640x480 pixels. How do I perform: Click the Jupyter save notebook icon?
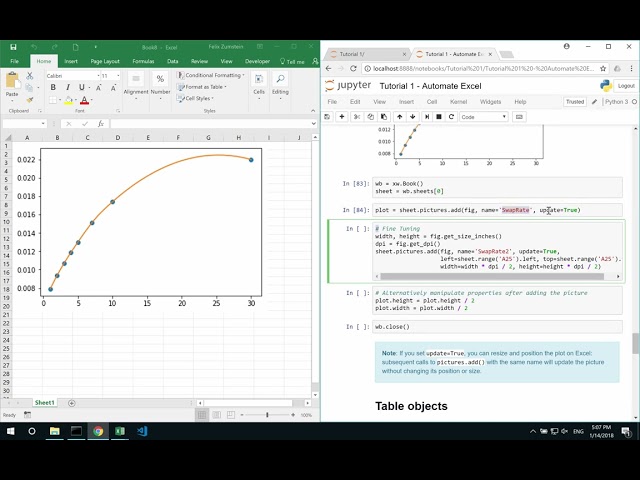click(x=327, y=117)
